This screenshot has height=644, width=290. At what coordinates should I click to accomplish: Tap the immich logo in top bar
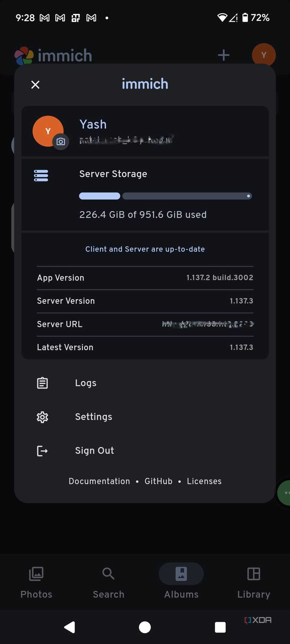click(x=24, y=56)
